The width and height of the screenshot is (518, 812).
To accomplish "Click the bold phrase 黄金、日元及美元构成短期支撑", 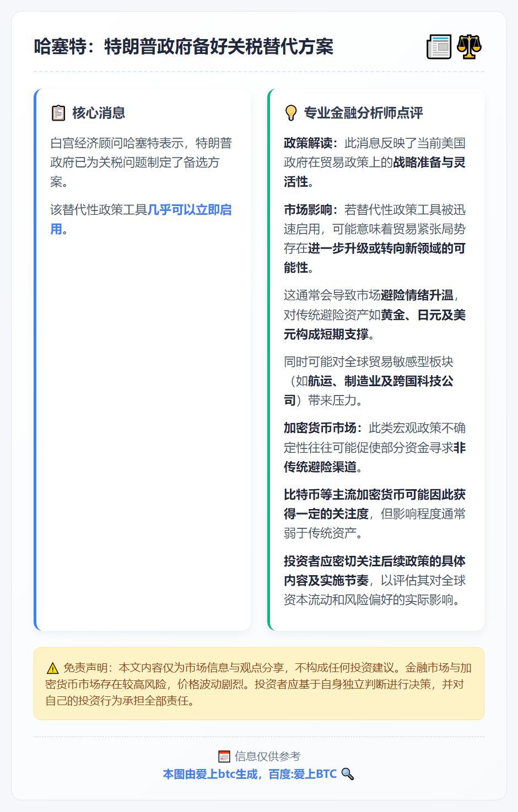I will click(375, 324).
